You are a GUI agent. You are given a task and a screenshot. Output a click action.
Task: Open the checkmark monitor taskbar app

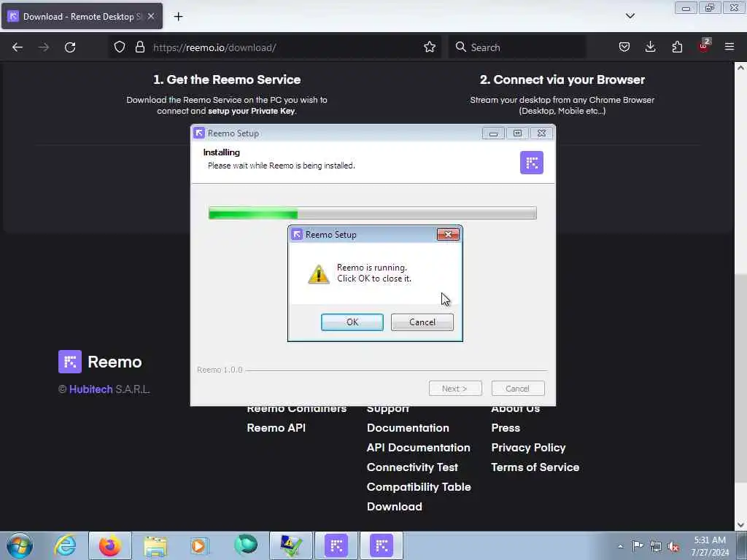(290, 545)
